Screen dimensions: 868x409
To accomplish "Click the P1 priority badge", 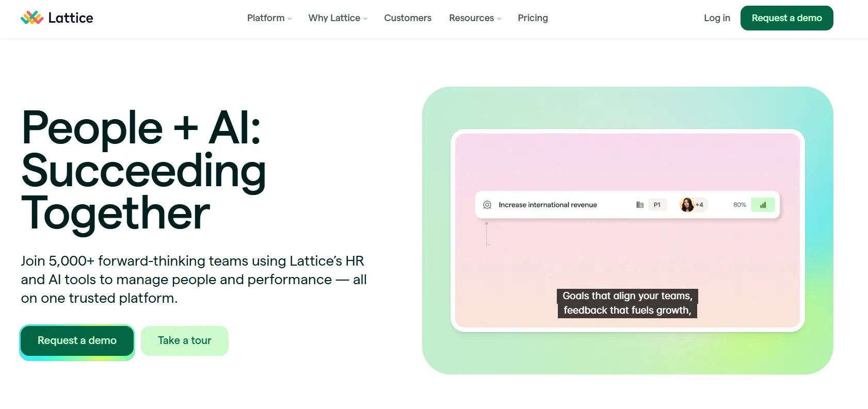I will 657,205.
